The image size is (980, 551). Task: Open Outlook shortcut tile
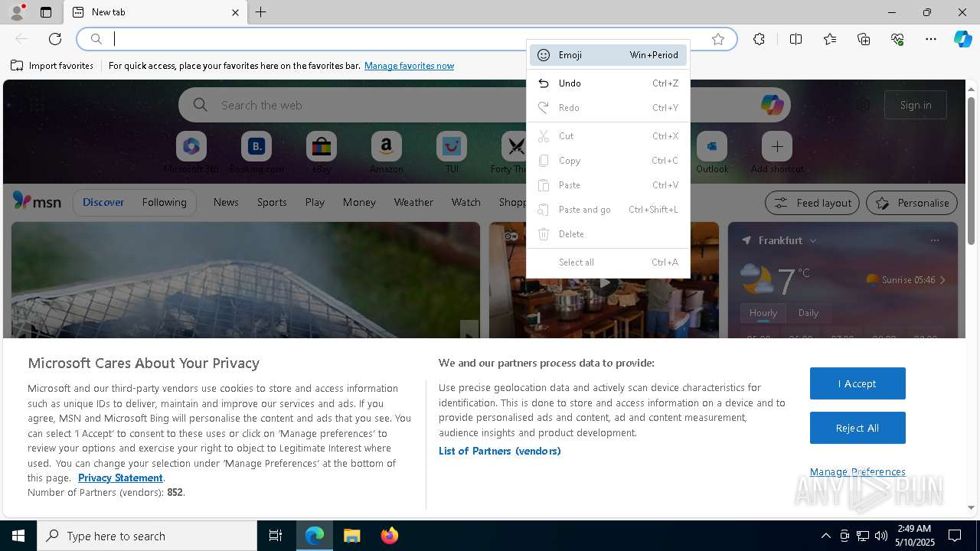click(x=712, y=152)
